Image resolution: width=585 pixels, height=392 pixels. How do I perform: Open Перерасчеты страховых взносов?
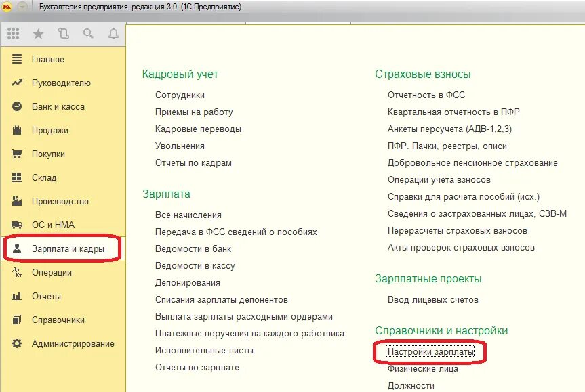[458, 231]
